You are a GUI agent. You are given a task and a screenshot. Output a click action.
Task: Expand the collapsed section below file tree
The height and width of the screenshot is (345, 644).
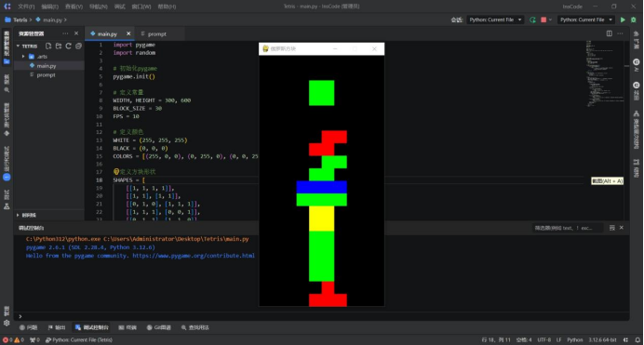point(18,215)
